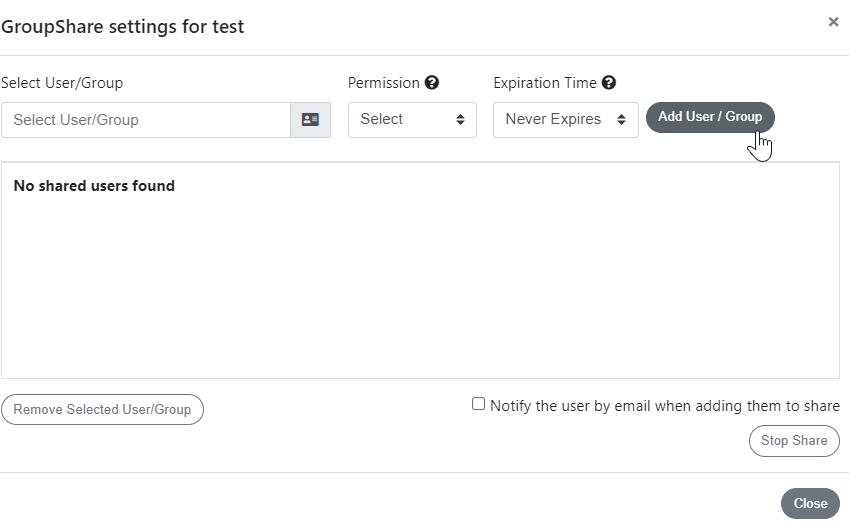Viewport: 849px width, 522px height.
Task: Click the Stop Share button
Action: click(794, 441)
